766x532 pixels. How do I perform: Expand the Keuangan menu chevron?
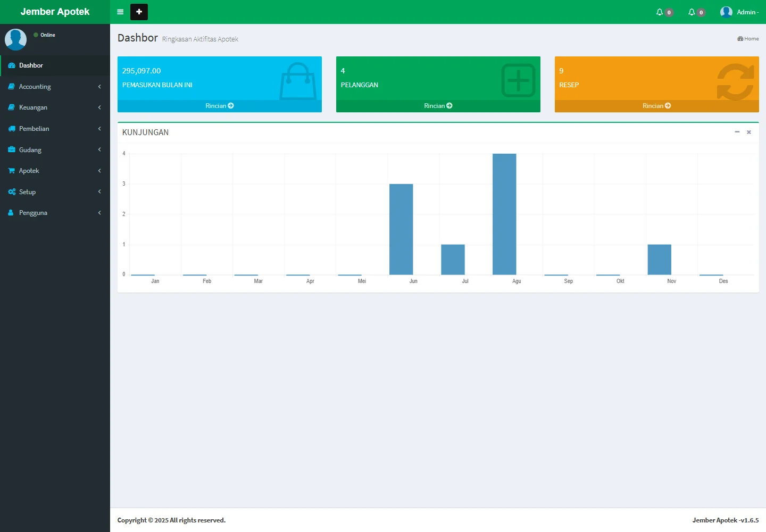tap(99, 107)
